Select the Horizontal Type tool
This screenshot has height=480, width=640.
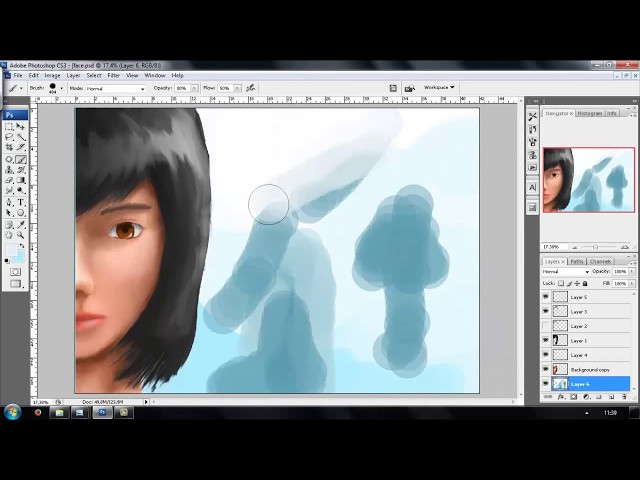tap(21, 202)
